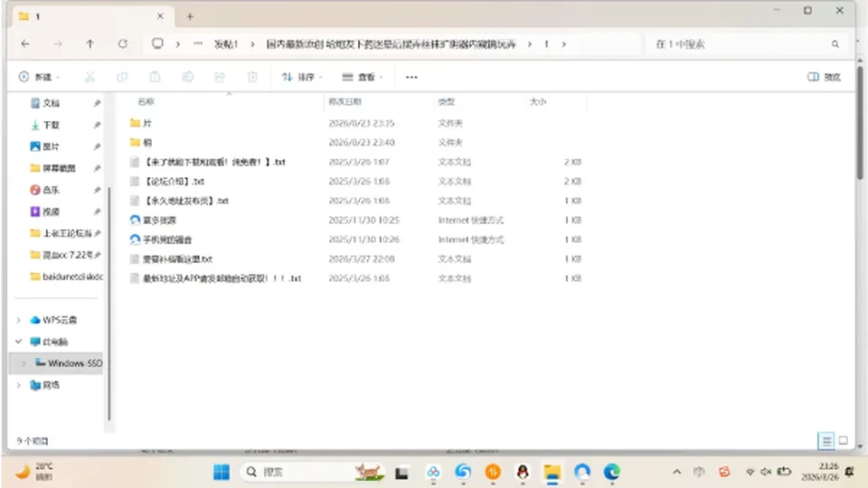Click the Rename icon in toolbar
868x488 pixels.
pos(188,77)
